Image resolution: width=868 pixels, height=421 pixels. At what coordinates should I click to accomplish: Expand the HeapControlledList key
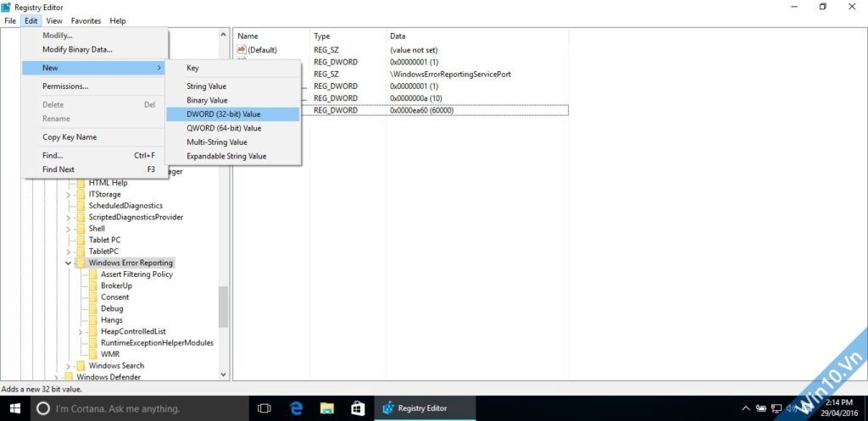coord(81,331)
